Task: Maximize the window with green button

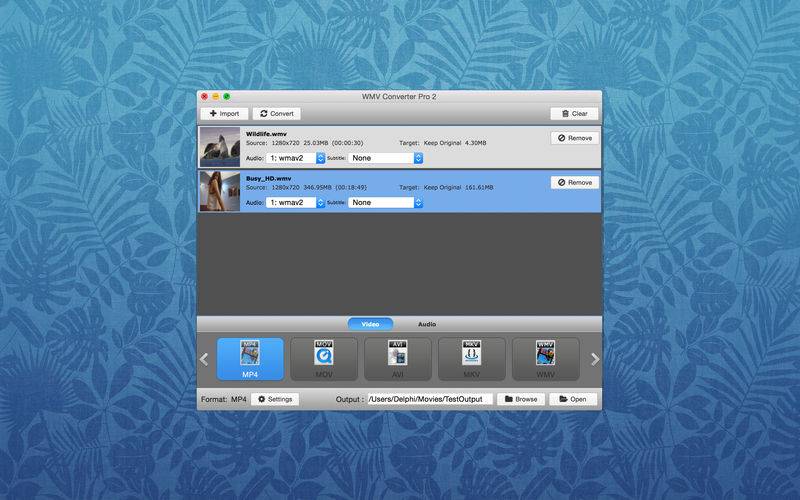Action: tap(227, 96)
